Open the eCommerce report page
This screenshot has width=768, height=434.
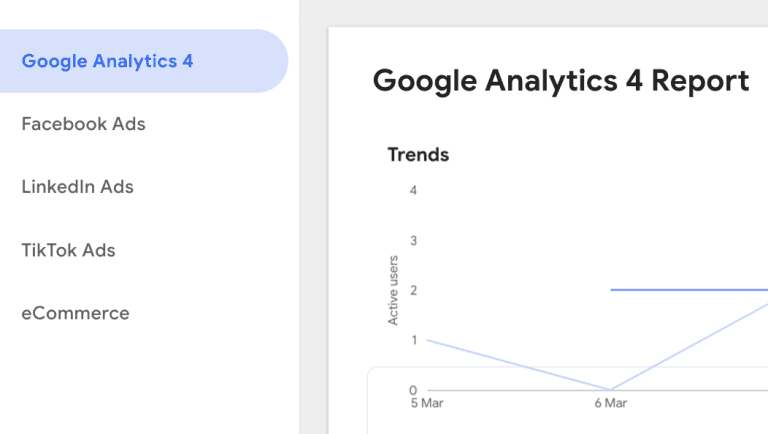click(75, 313)
